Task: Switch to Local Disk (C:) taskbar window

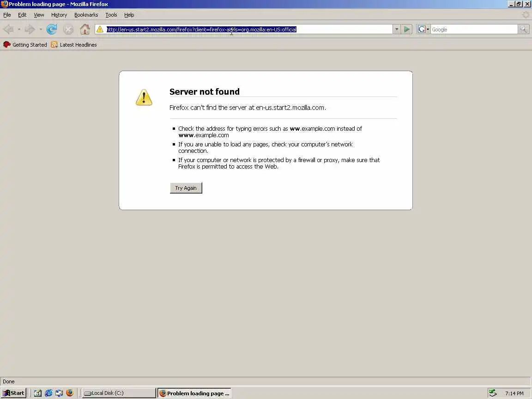Action: (119, 393)
